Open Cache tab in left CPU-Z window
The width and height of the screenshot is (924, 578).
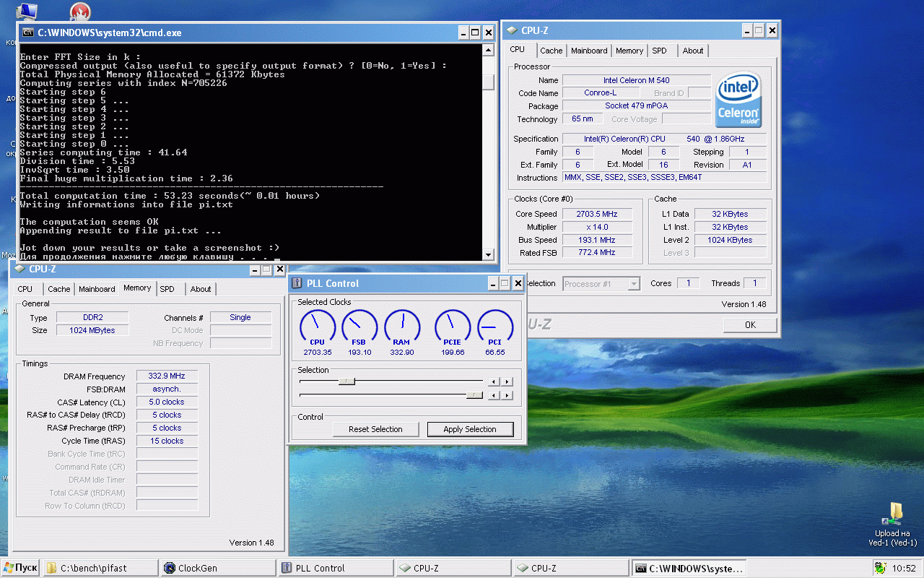click(58, 289)
